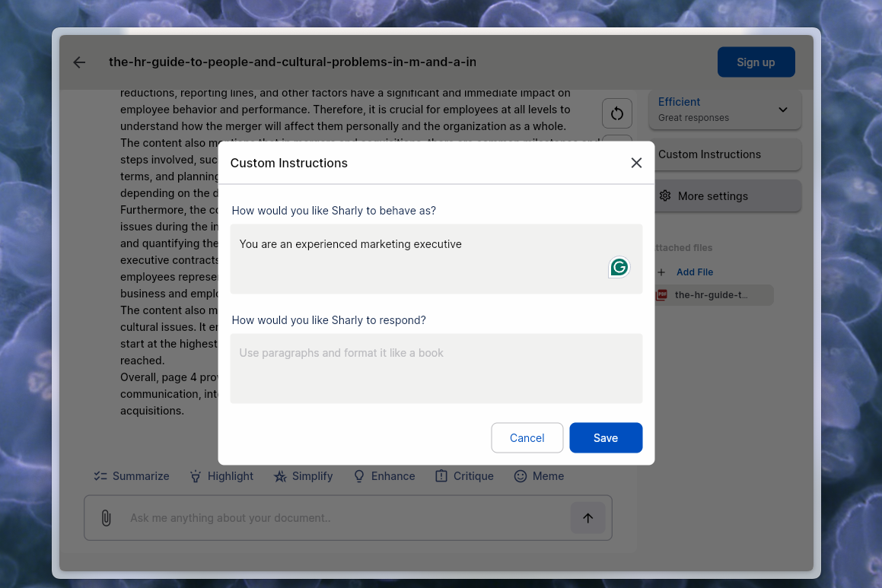Attach a file with the paperclip icon
882x588 pixels.
pyautogui.click(x=106, y=518)
